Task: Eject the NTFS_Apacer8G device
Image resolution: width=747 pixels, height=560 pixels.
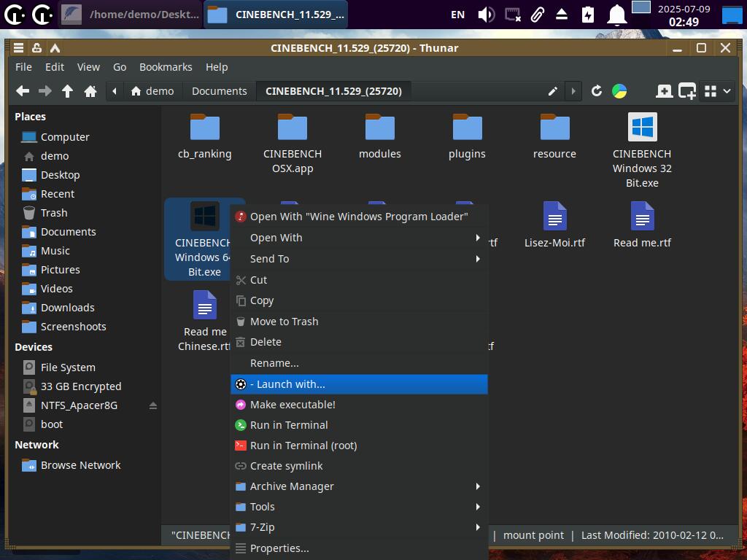Action: coord(153,405)
